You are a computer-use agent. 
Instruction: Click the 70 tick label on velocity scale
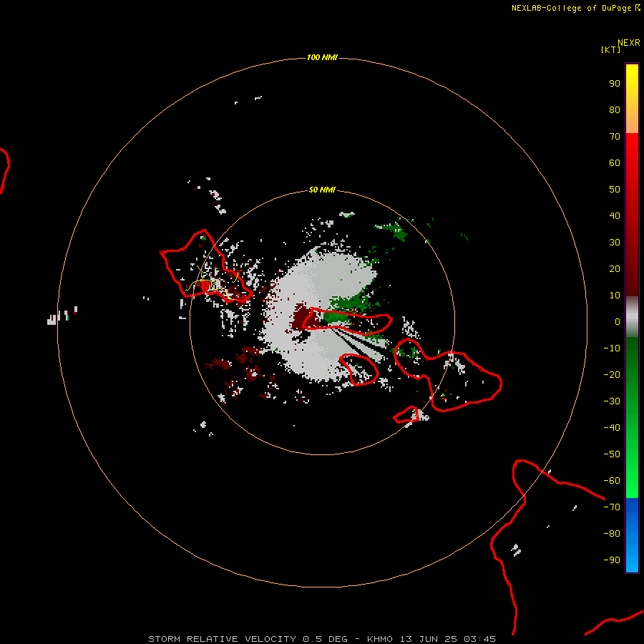615,137
